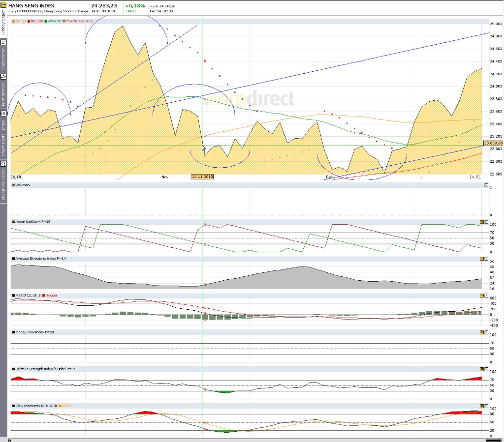
Task: Close the Average Directional Index panel
Action: [486, 259]
